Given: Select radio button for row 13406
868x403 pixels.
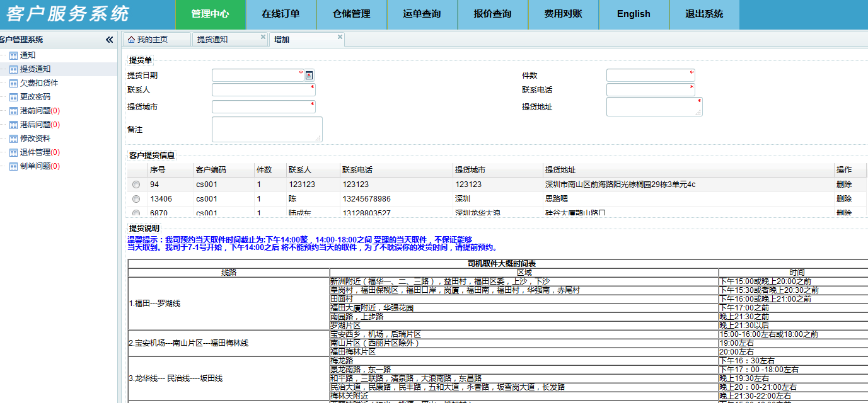Looking at the screenshot, I should point(136,199).
